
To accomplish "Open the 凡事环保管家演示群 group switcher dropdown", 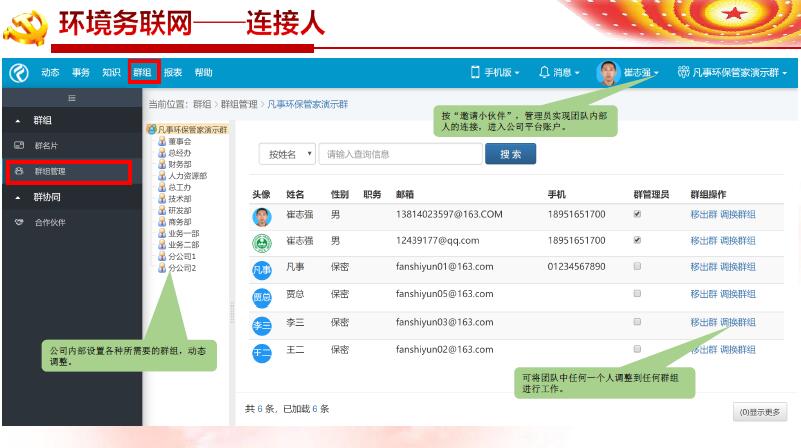I will pyautogui.click(x=732, y=73).
